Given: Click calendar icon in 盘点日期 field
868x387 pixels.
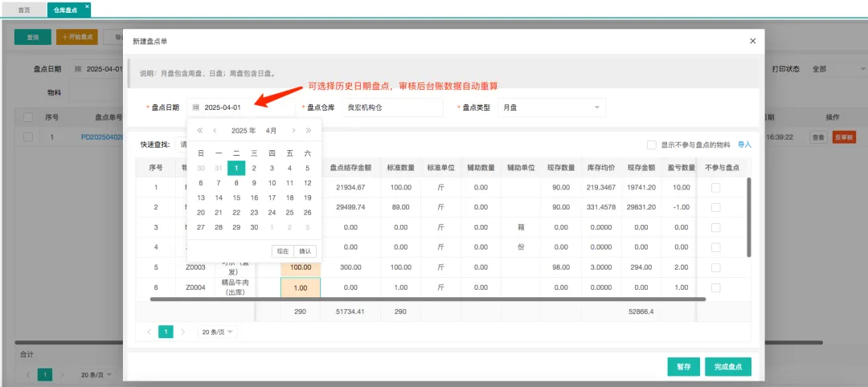Looking at the screenshot, I should 196,107.
